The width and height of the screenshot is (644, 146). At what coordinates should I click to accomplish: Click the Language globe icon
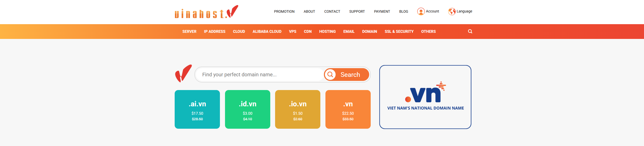tap(452, 11)
